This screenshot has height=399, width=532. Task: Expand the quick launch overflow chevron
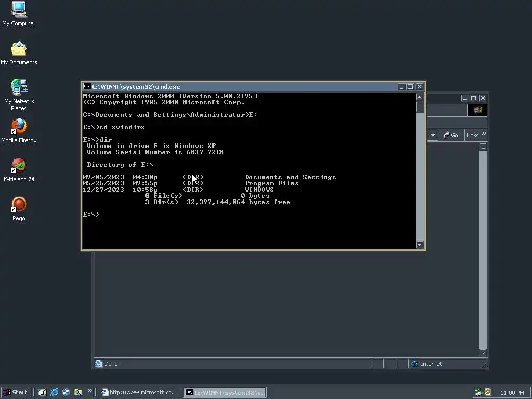(89, 391)
